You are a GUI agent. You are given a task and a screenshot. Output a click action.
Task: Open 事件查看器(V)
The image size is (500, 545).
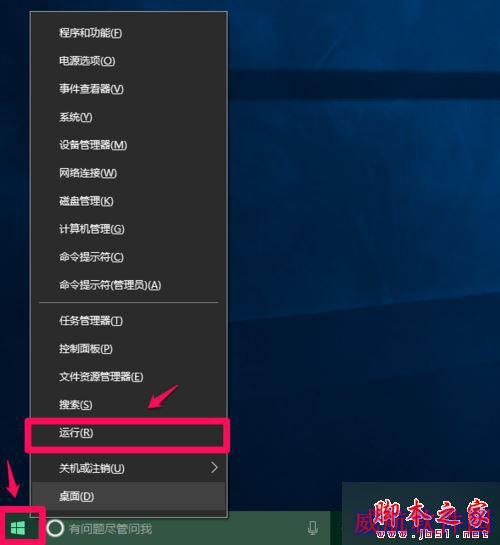tap(129, 89)
